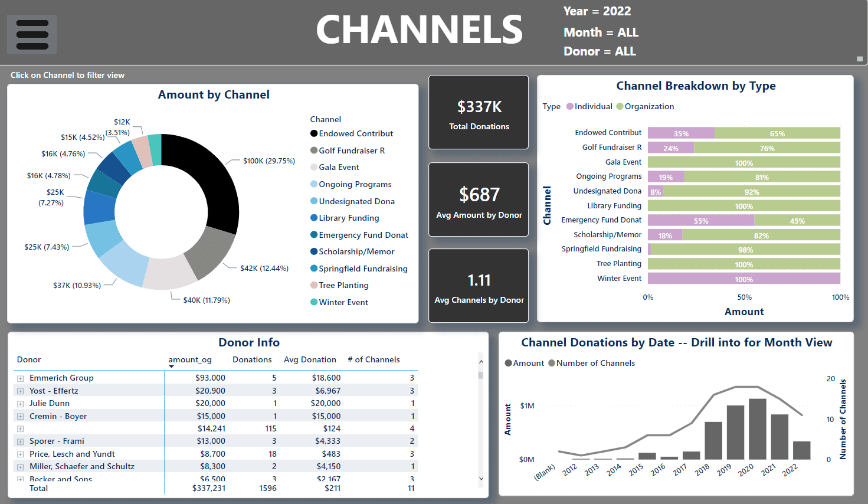Image resolution: width=868 pixels, height=504 pixels.
Task: Select the Scholarship/Memor 82% bar
Action: click(761, 235)
